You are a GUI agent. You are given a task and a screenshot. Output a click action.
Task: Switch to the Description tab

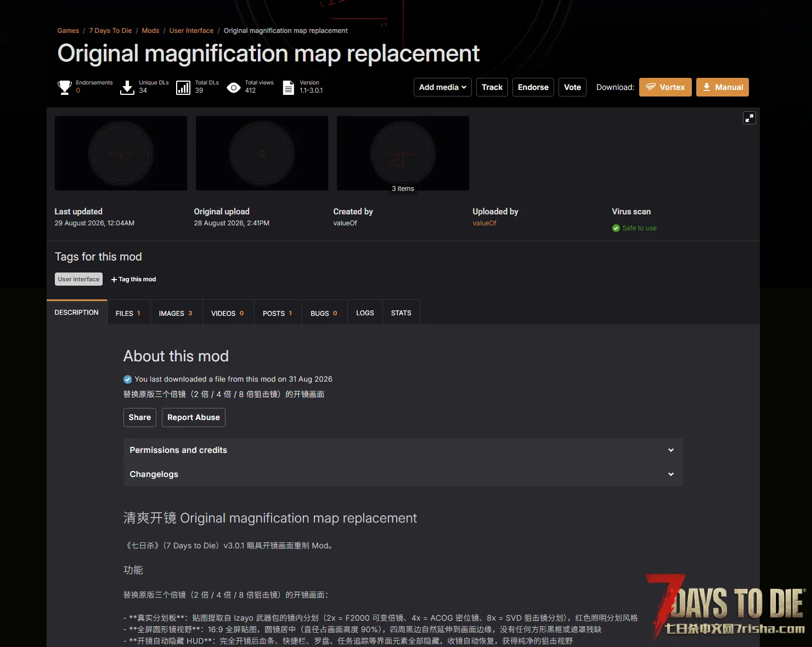[x=77, y=313]
